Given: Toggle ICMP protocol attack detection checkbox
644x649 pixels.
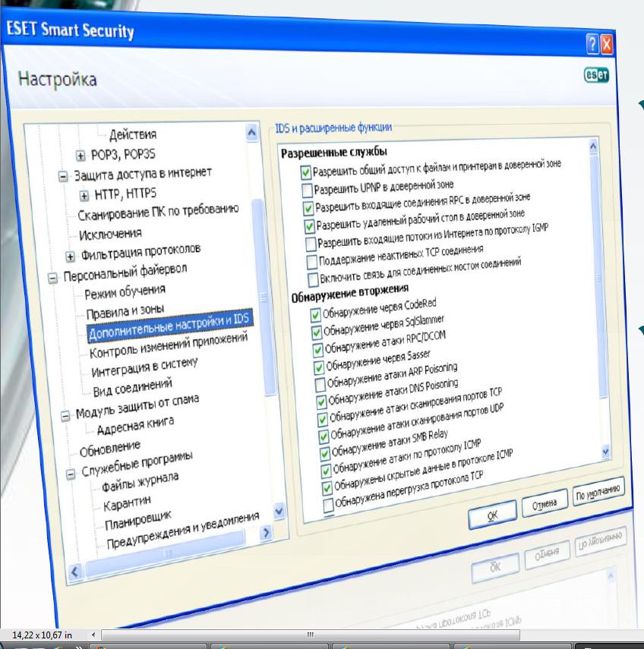Looking at the screenshot, I should [x=326, y=471].
